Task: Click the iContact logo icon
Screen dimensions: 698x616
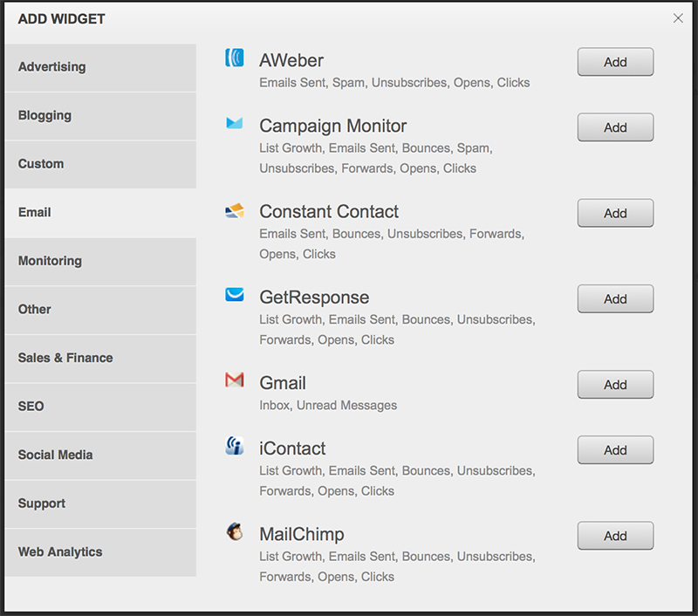Action: pyautogui.click(x=234, y=447)
